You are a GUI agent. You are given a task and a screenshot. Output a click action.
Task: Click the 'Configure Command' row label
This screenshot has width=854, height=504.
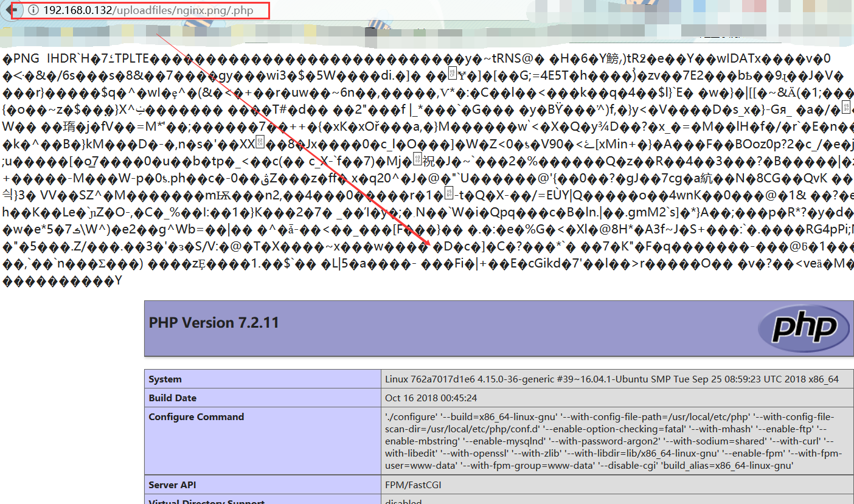[x=196, y=416]
